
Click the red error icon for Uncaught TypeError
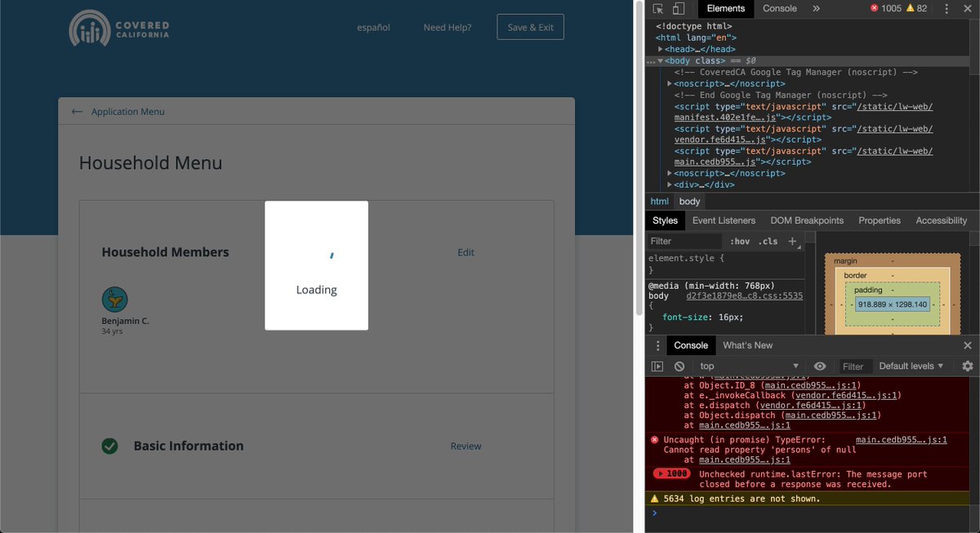[654, 439]
